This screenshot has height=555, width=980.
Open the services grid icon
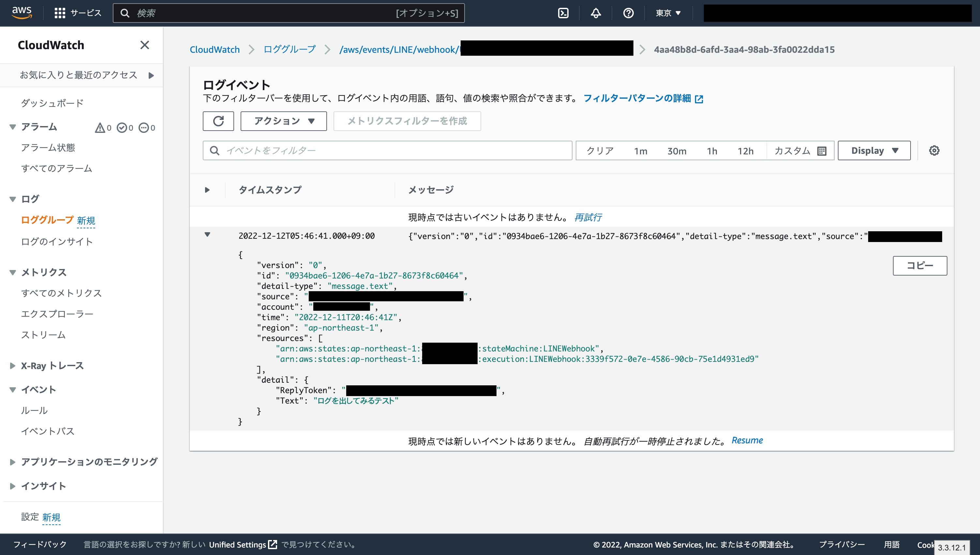click(x=60, y=13)
